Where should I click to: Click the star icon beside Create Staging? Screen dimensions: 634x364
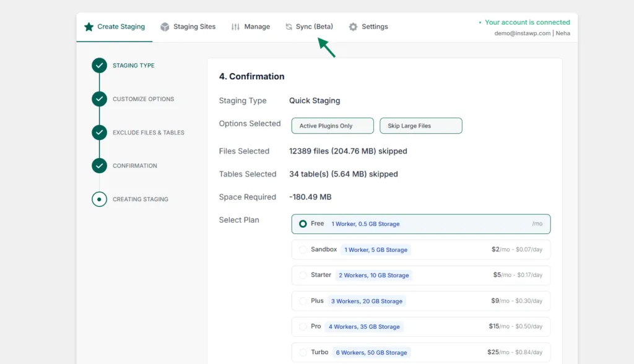[89, 27]
